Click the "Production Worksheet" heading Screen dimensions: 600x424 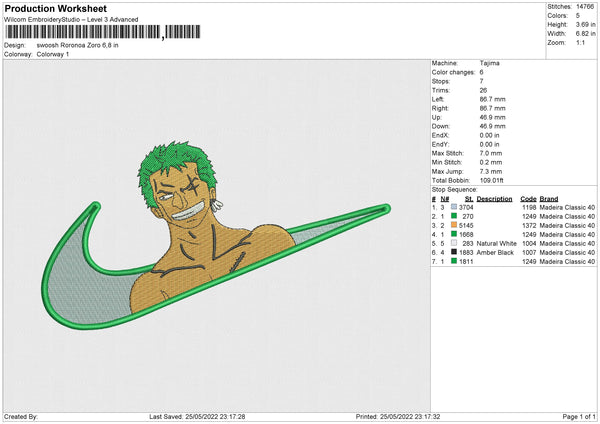(55, 8)
